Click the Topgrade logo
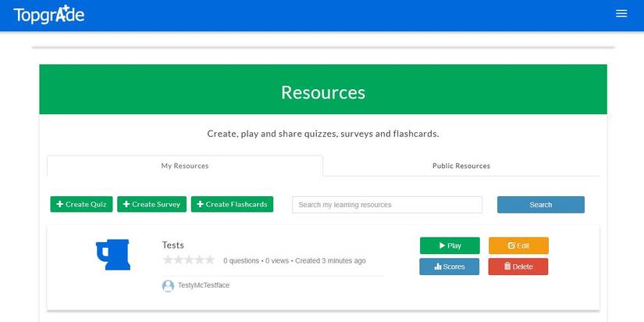Screen dimensions: 644x322 [49, 15]
